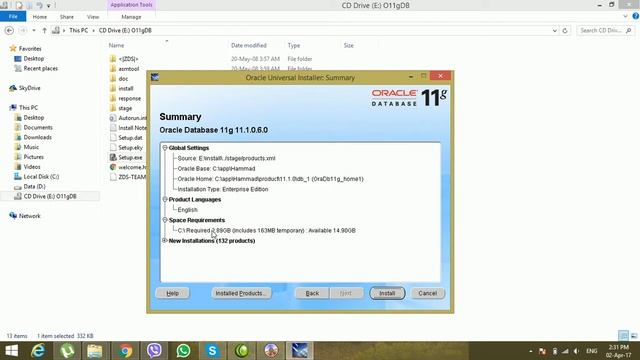
Task: Open Help in Oracle Universal Installer
Action: click(x=172, y=293)
